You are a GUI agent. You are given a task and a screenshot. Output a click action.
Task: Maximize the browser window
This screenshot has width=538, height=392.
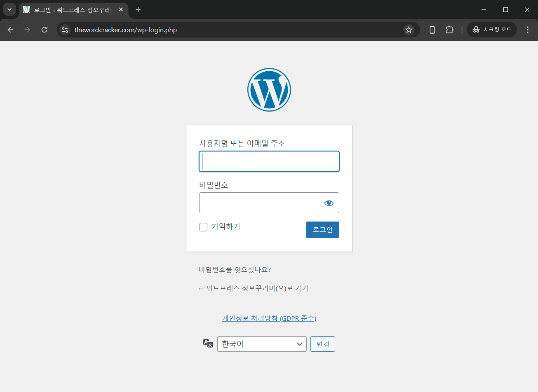pos(505,9)
